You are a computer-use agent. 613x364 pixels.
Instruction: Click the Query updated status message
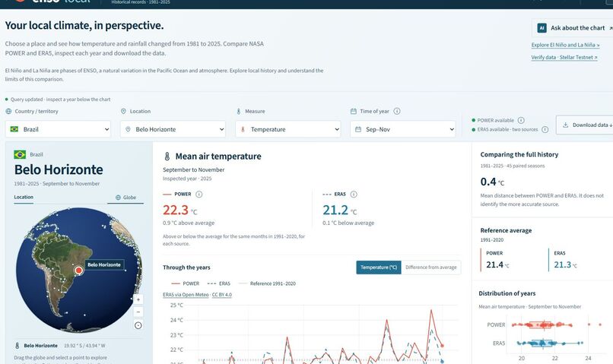pos(58,100)
